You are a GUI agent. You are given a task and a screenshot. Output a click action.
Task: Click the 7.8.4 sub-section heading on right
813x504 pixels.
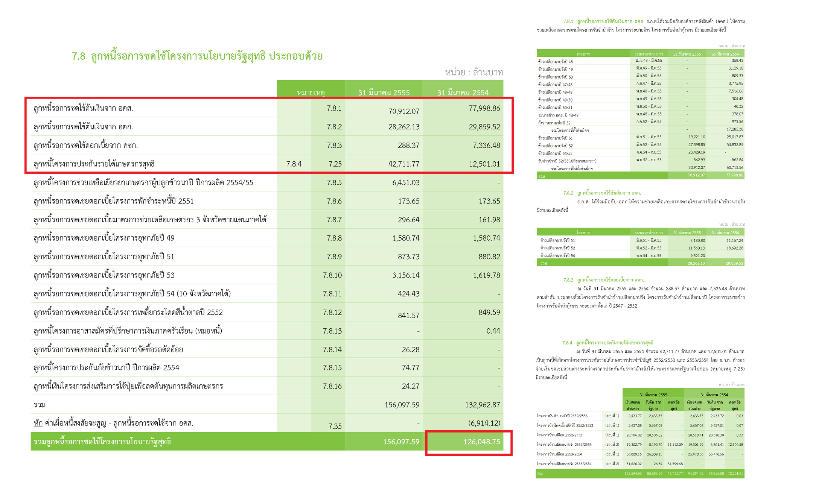[607, 343]
